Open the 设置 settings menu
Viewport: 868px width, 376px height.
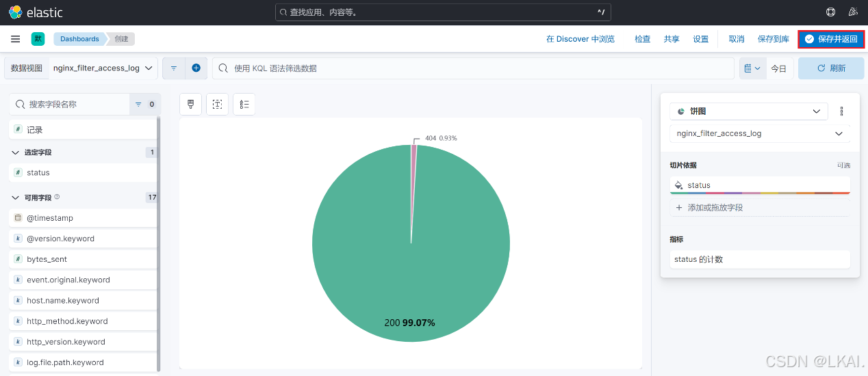[701, 39]
